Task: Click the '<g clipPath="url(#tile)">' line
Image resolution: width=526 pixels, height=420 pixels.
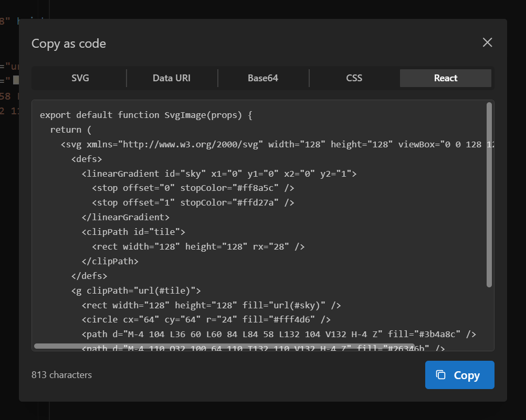Action: pyautogui.click(x=136, y=290)
